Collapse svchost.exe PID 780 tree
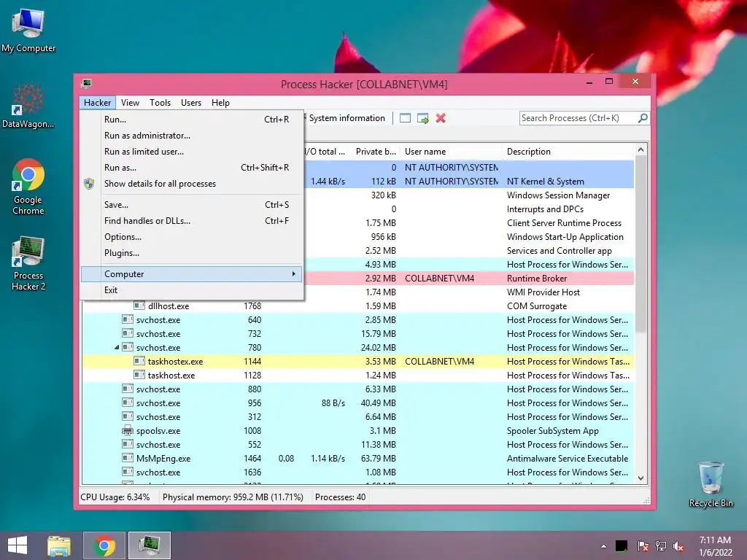The width and height of the screenshot is (747, 560). coord(117,348)
